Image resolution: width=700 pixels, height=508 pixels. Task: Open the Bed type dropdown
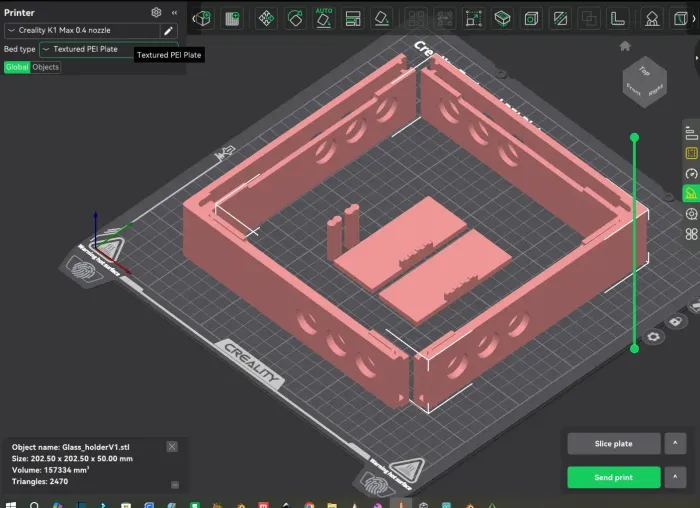tap(108, 49)
